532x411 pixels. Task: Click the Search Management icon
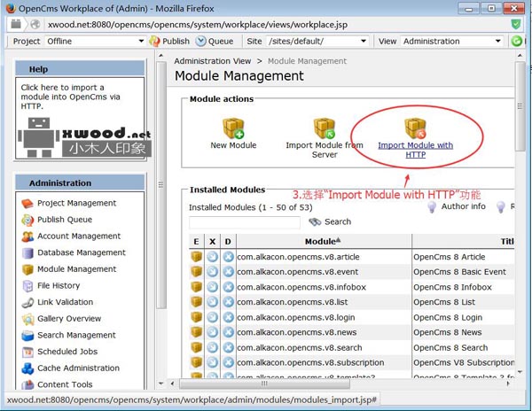pos(27,335)
